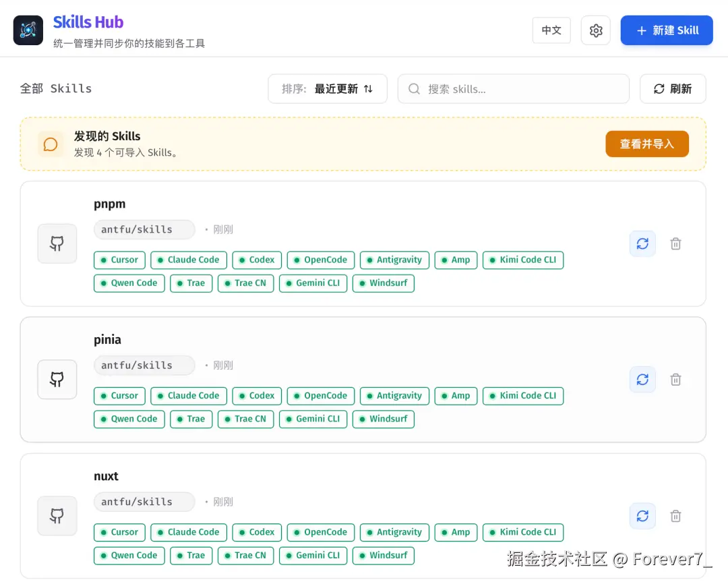Toggle Kimi Code CLI for pnpm skill
The image size is (728, 584).
(x=523, y=260)
